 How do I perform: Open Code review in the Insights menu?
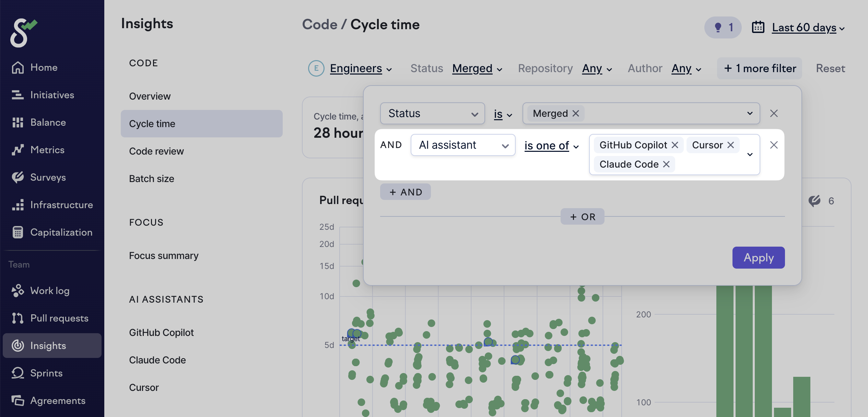tap(156, 151)
